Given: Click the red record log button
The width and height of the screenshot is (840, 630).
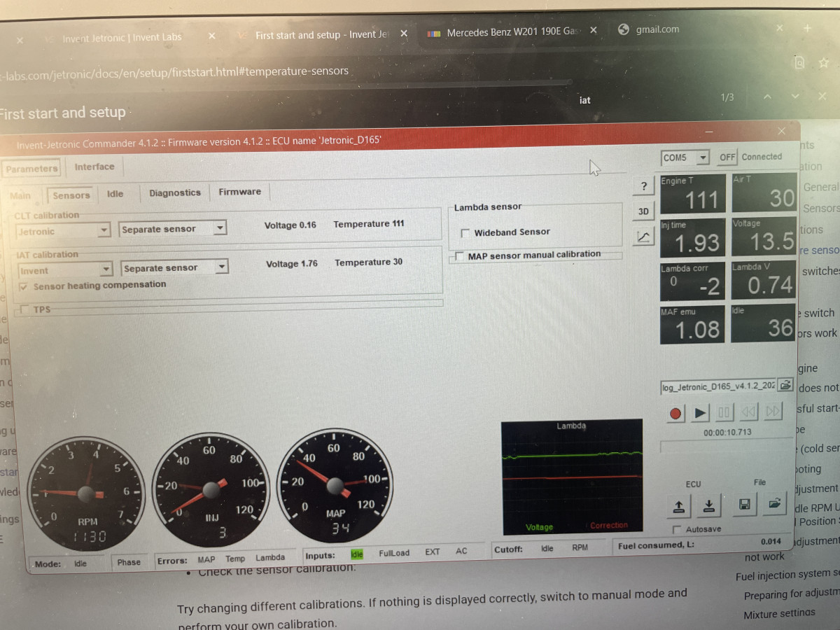Looking at the screenshot, I should click(675, 413).
